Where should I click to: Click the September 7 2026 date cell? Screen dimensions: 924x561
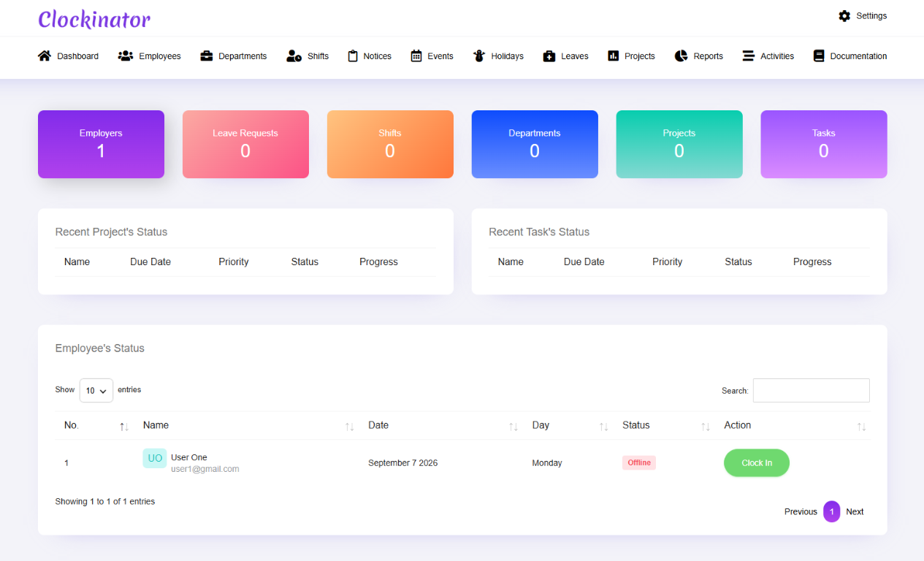(403, 463)
